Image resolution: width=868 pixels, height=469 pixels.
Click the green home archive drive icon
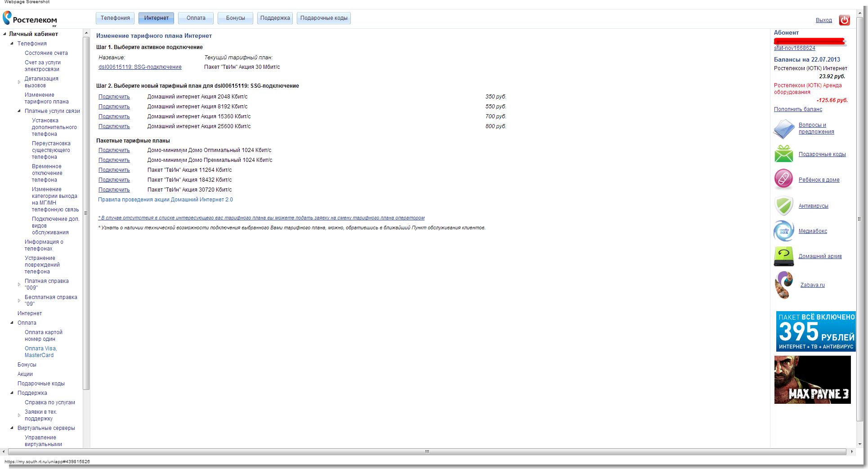(x=783, y=256)
